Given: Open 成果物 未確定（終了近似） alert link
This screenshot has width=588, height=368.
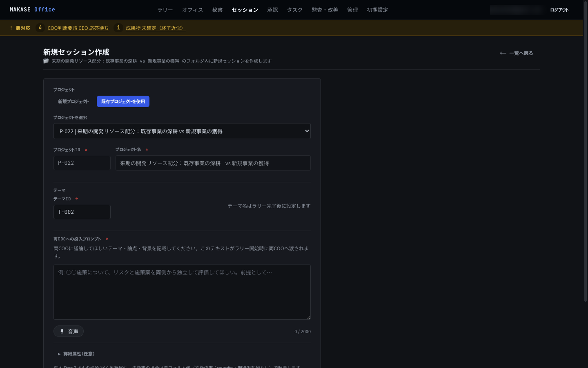Looking at the screenshot, I should click(x=156, y=28).
